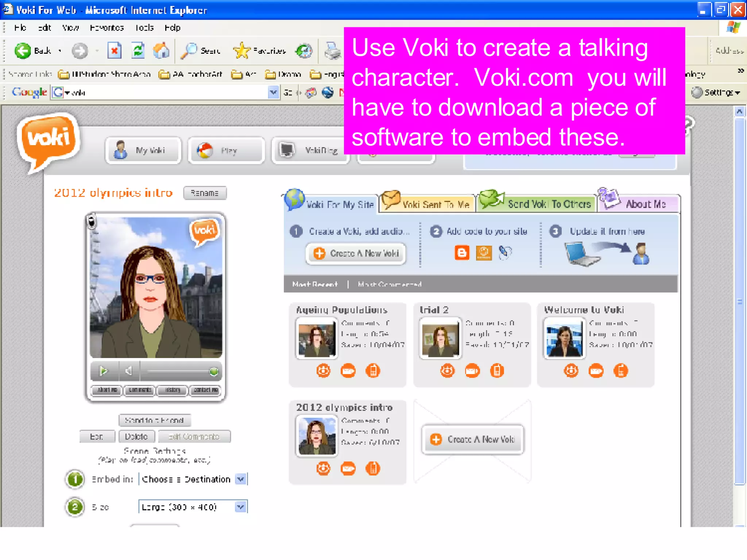The width and height of the screenshot is (747, 560).
Task: Click phone icon under Ageing Populations
Action: coord(373,370)
